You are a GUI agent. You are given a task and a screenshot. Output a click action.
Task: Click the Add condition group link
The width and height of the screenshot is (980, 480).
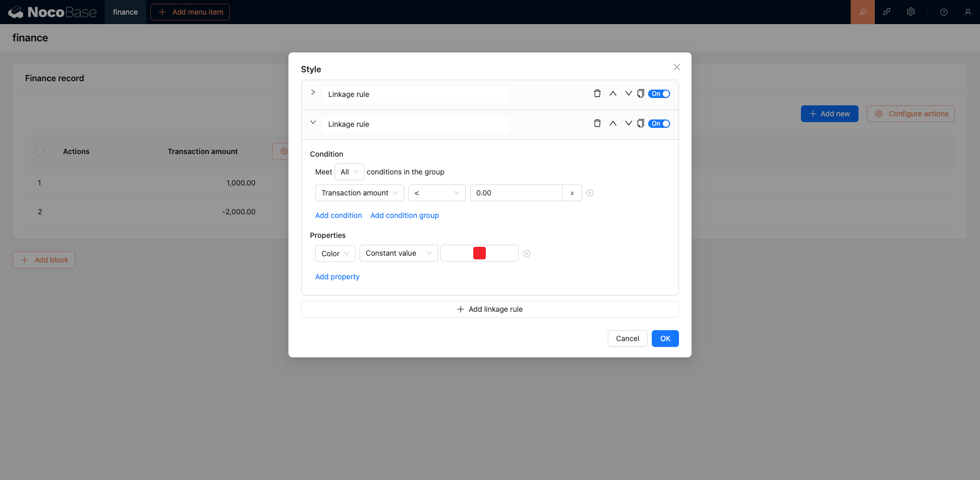404,215
